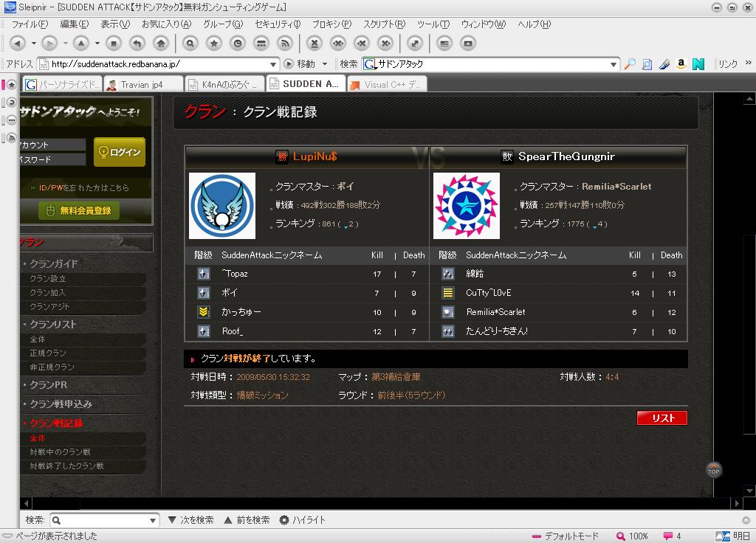The height and width of the screenshot is (543, 756).
Task: Click the ハイライト gear icon
Action: click(284, 520)
